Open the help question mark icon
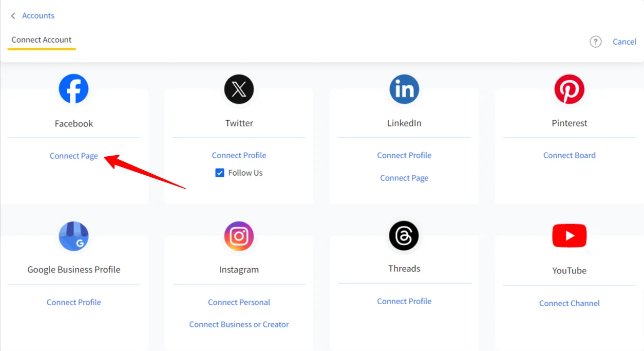This screenshot has width=644, height=351. click(595, 42)
